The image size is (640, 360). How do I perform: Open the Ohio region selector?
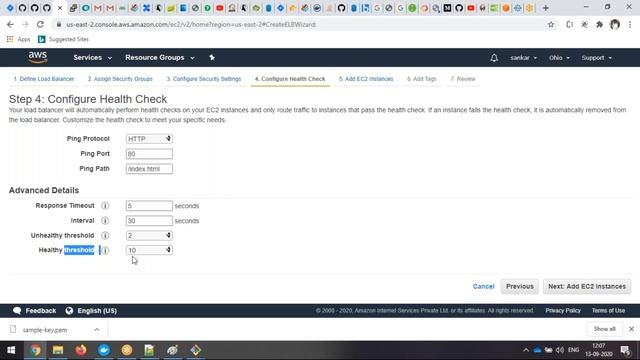[x=559, y=58]
